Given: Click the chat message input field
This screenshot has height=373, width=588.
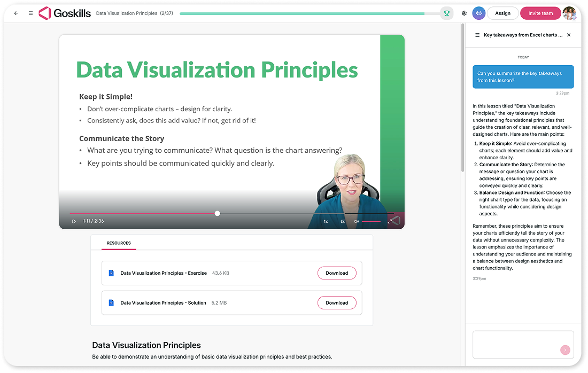Looking at the screenshot, I should pyautogui.click(x=523, y=345).
